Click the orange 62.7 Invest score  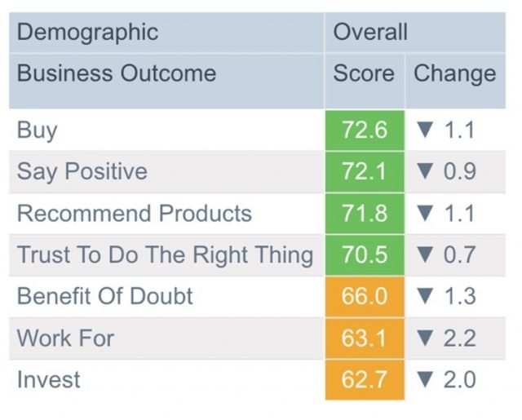click(364, 379)
